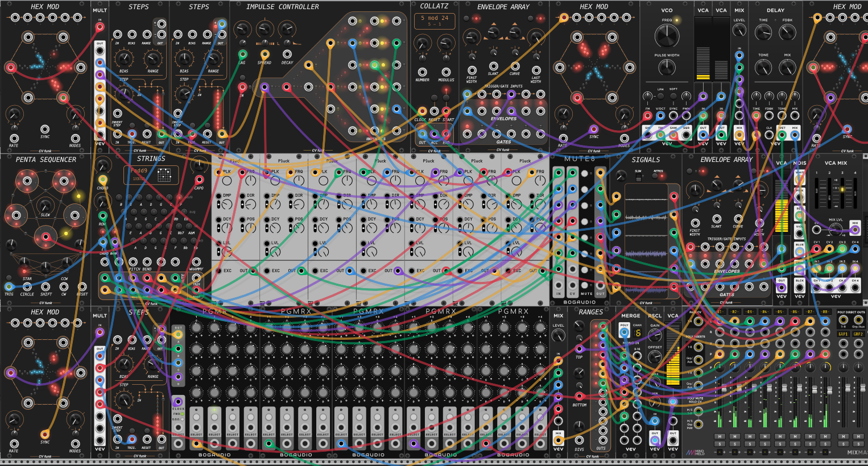Toggle the VCO LFM button

coord(660,96)
